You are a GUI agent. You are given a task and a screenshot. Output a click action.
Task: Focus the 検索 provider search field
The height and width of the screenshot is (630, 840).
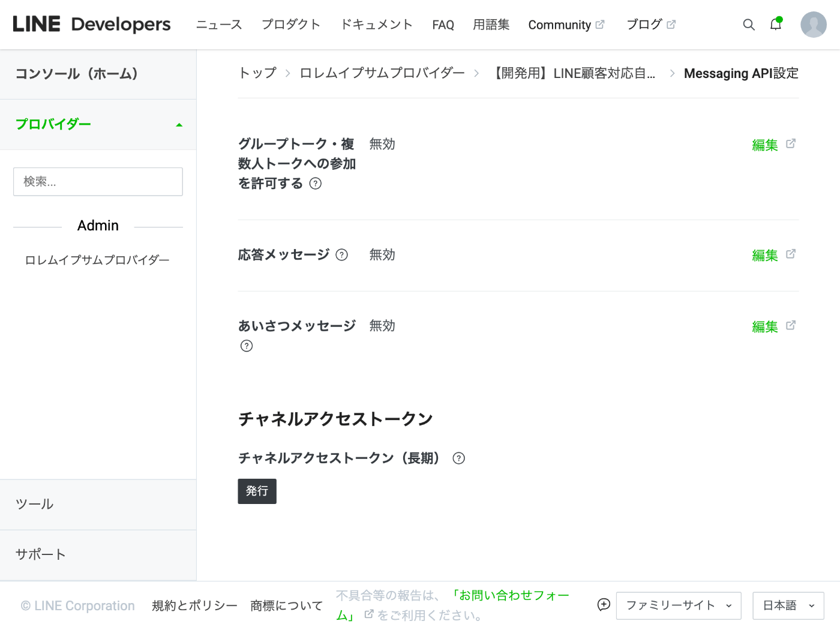tap(98, 182)
